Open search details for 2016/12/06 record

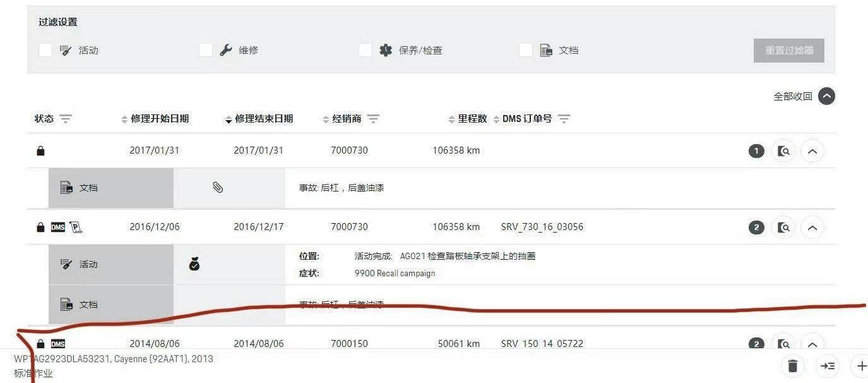point(783,228)
